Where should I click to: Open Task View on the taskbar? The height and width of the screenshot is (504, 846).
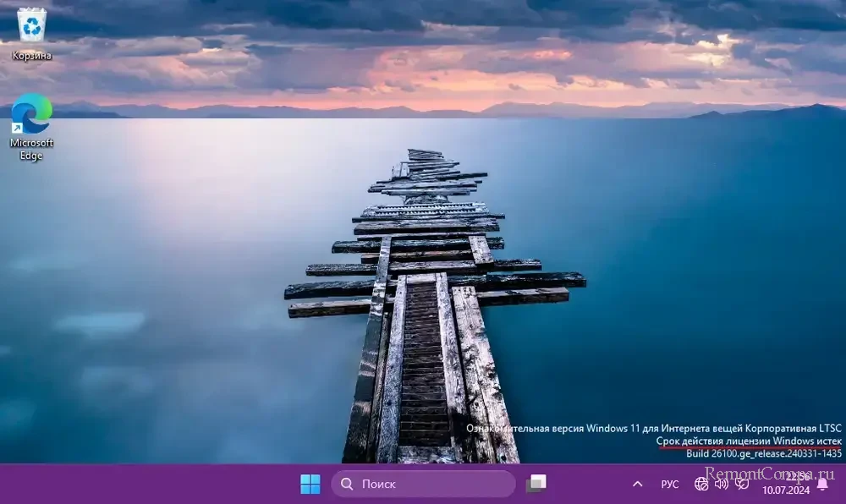click(536, 484)
